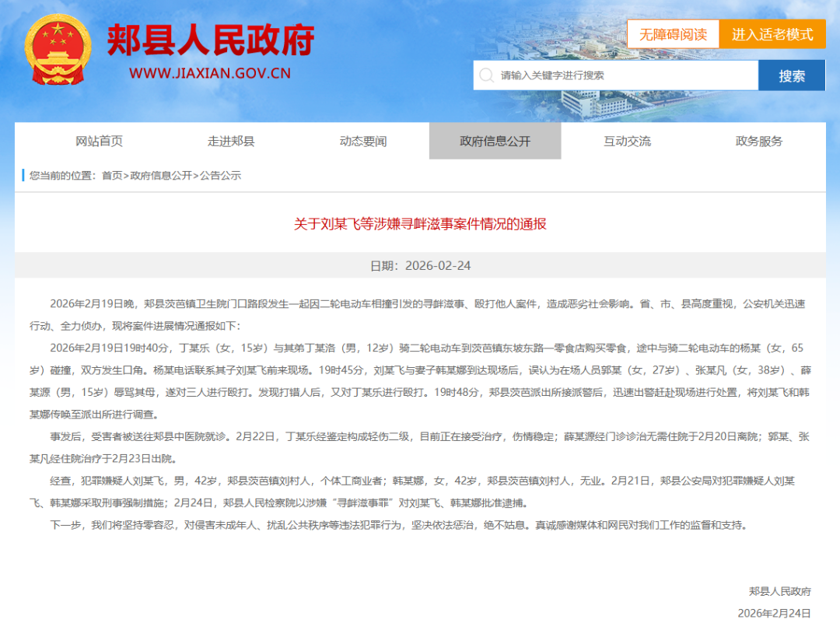This screenshot has height=637, width=840.
Task: Click the national emblem logo
Action: pyautogui.click(x=58, y=50)
